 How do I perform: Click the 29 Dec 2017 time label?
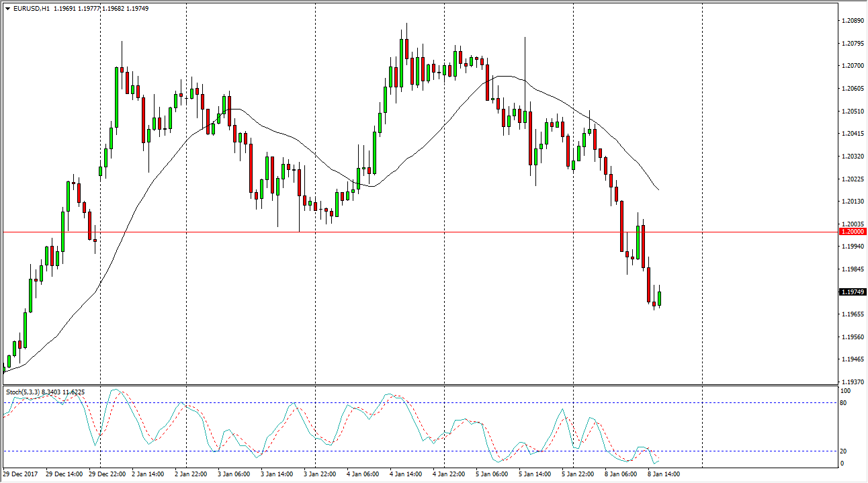(21, 474)
